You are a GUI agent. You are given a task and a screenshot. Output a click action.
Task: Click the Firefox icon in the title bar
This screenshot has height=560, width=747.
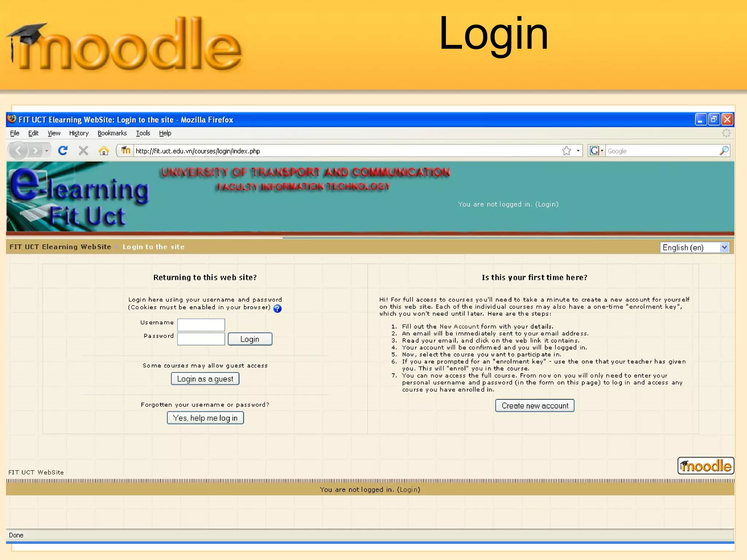pos(12,119)
